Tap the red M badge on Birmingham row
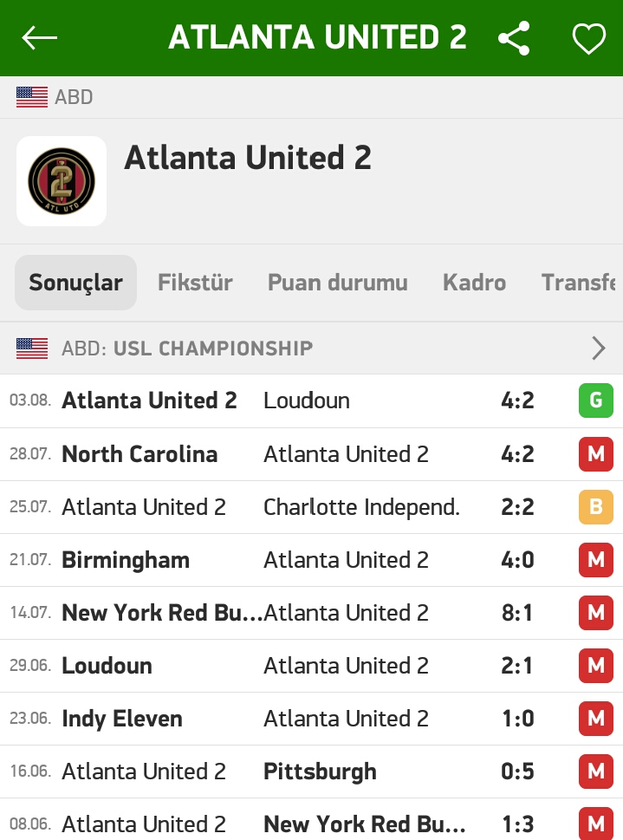The height and width of the screenshot is (840, 623). coord(595,560)
